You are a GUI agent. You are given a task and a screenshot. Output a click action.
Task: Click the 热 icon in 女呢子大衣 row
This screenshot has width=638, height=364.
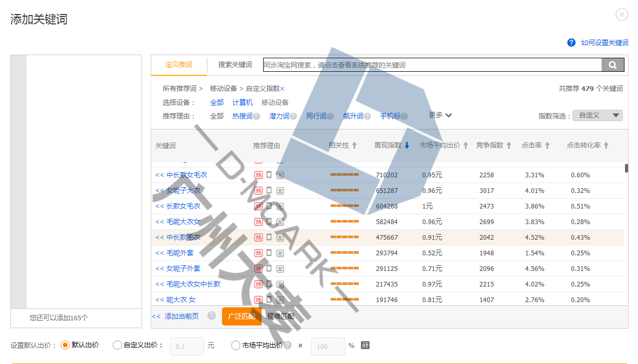(x=258, y=191)
